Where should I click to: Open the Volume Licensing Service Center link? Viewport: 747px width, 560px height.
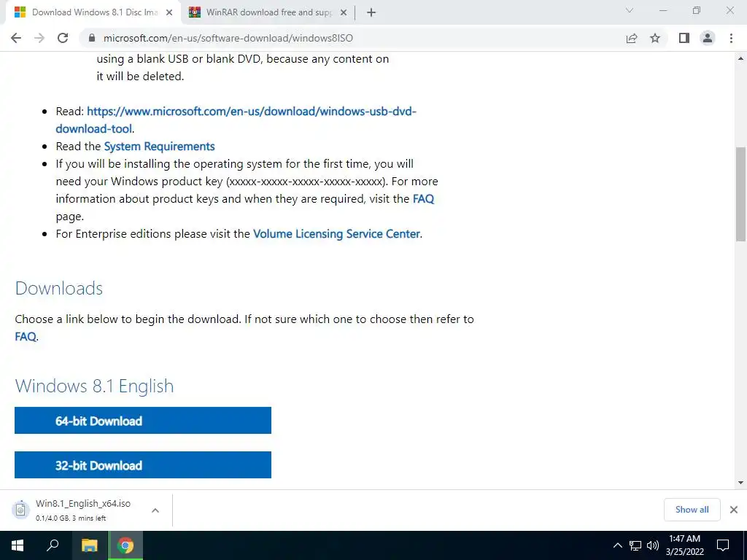pyautogui.click(x=336, y=234)
